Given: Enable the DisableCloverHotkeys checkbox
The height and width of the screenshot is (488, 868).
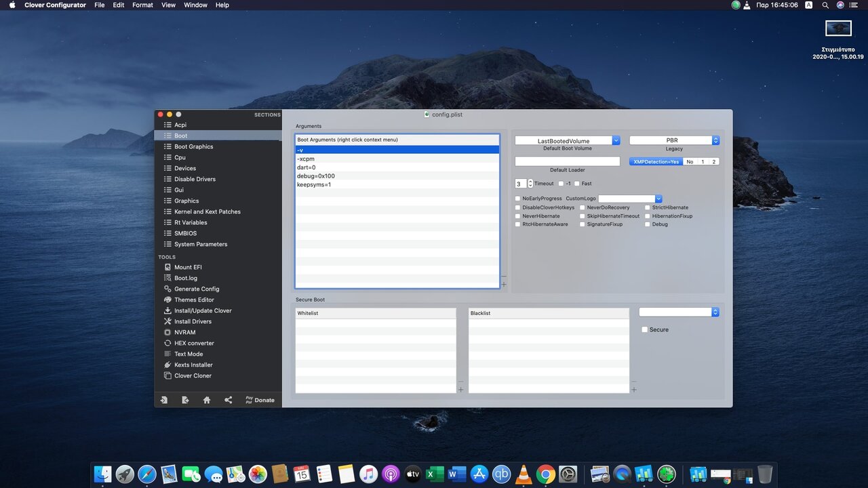Looking at the screenshot, I should (518, 207).
